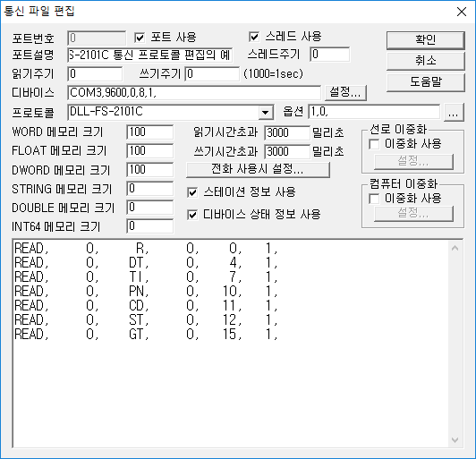Image resolution: width=476 pixels, height=459 pixels.
Task: Focus the 스레드주기 input field
Action: [x=329, y=55]
